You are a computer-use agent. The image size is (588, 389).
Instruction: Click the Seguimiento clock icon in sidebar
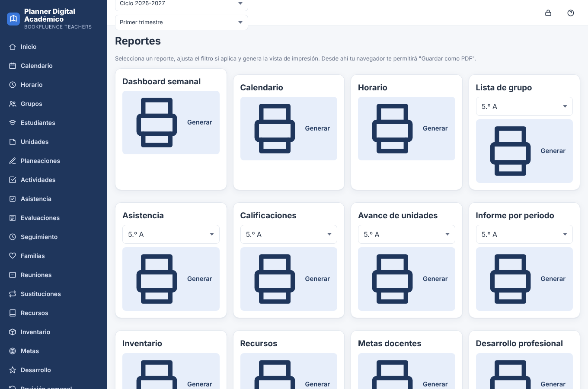click(13, 237)
